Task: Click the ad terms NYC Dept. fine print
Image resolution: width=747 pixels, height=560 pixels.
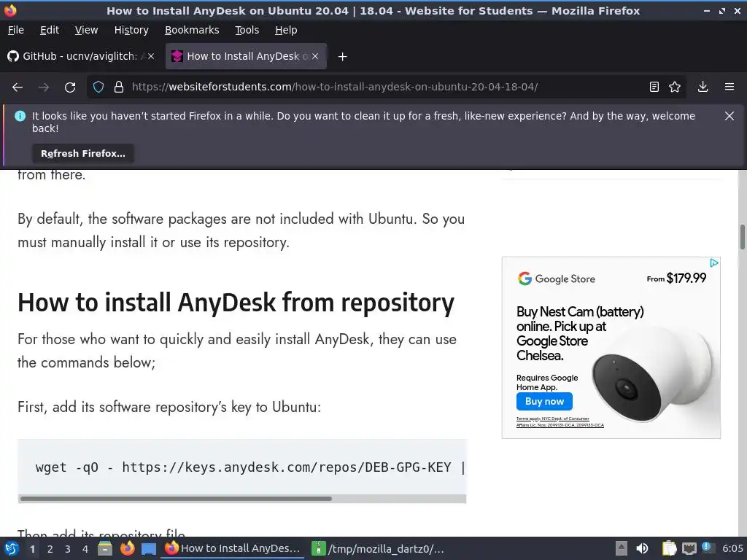Action: coord(560,422)
